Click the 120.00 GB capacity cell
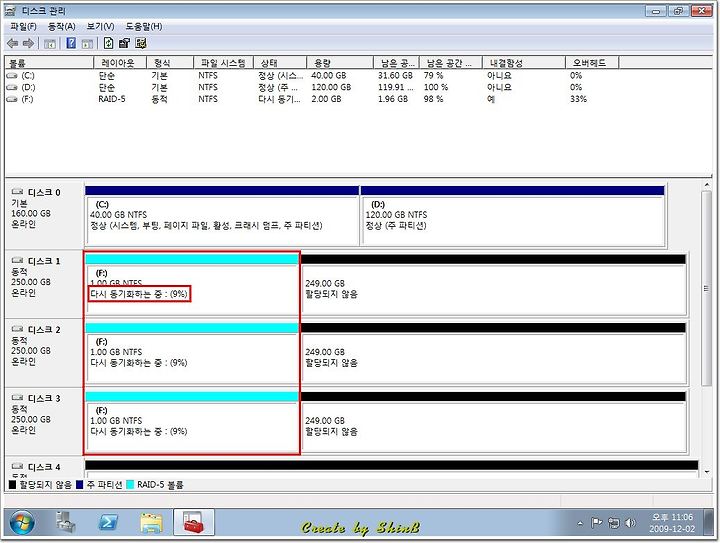 (x=331, y=87)
